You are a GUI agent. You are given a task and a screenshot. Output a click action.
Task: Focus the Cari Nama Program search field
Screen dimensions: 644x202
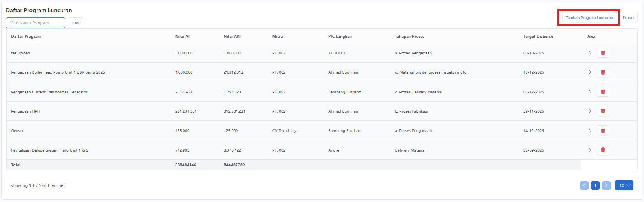click(x=36, y=23)
